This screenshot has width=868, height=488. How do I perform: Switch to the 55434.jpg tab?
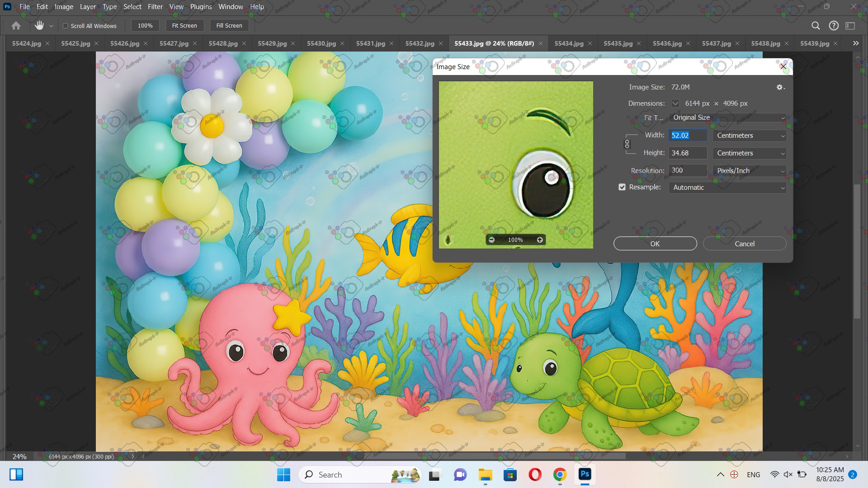tap(569, 43)
